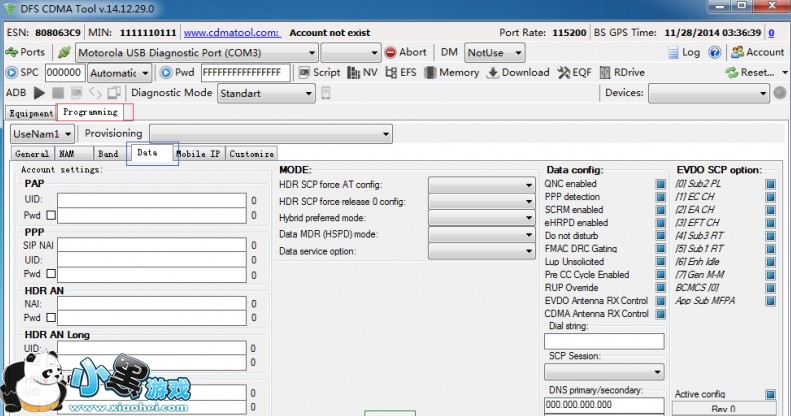Screen dimensions: 791x416
Task: Open the blue help question icon
Action: coord(714,52)
